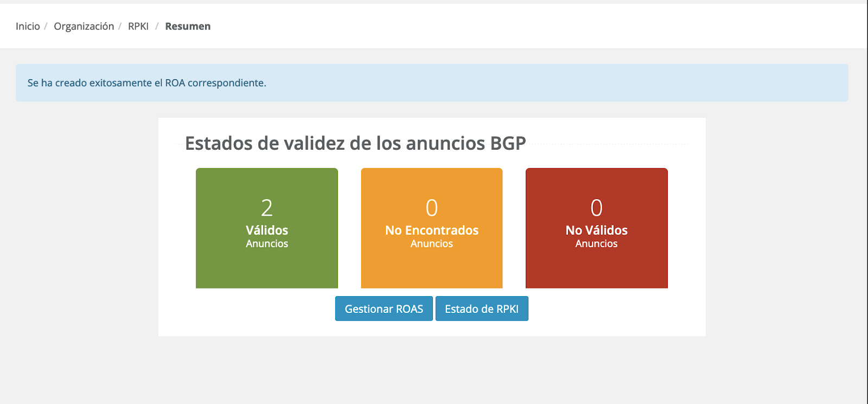Viewport: 868px width, 404px height.
Task: Click the slash separator after Inicio
Action: (x=46, y=26)
